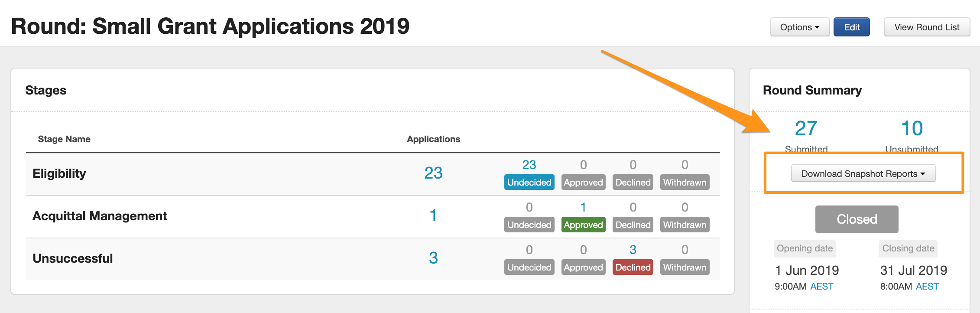Select the Eligibility stage name
The image size is (980, 313).
(59, 173)
